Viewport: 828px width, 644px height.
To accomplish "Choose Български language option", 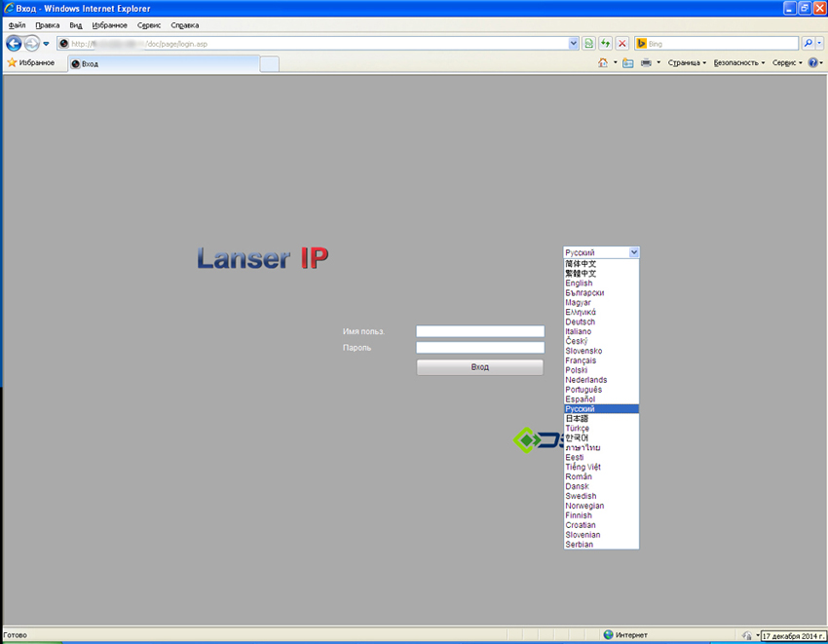I will click(601, 292).
